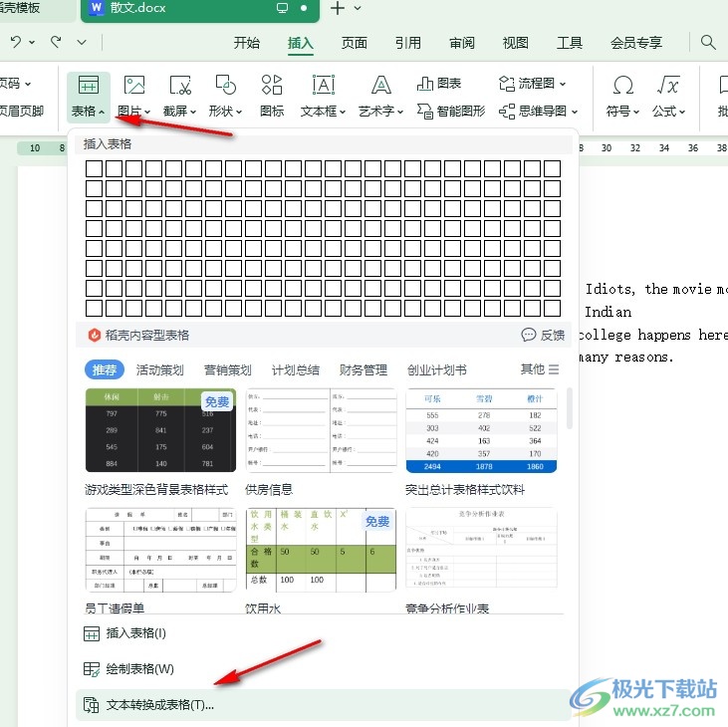Insert a 图表 chart
The image size is (728, 727).
click(439, 84)
